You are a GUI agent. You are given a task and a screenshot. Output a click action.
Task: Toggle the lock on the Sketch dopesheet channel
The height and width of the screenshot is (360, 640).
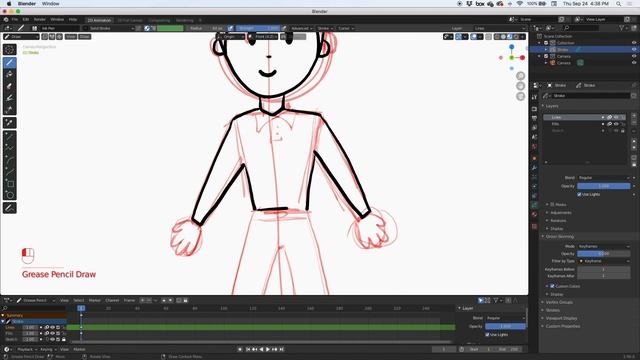pos(63,339)
